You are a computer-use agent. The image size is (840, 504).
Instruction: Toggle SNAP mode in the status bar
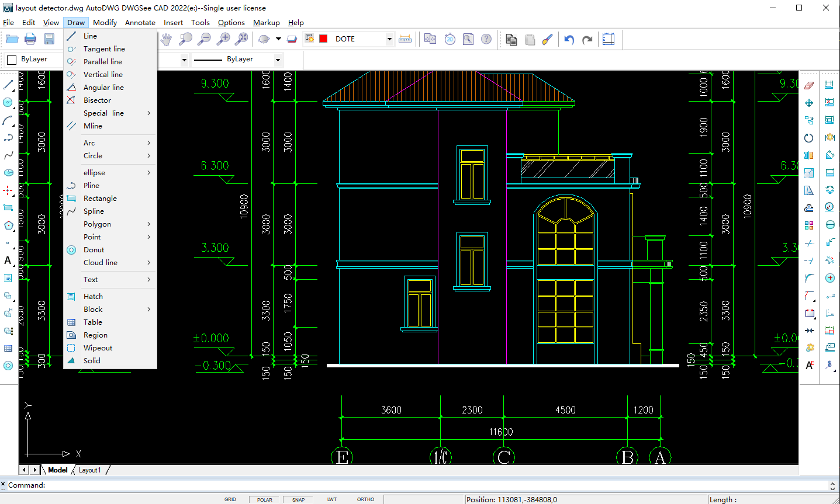[x=298, y=499]
